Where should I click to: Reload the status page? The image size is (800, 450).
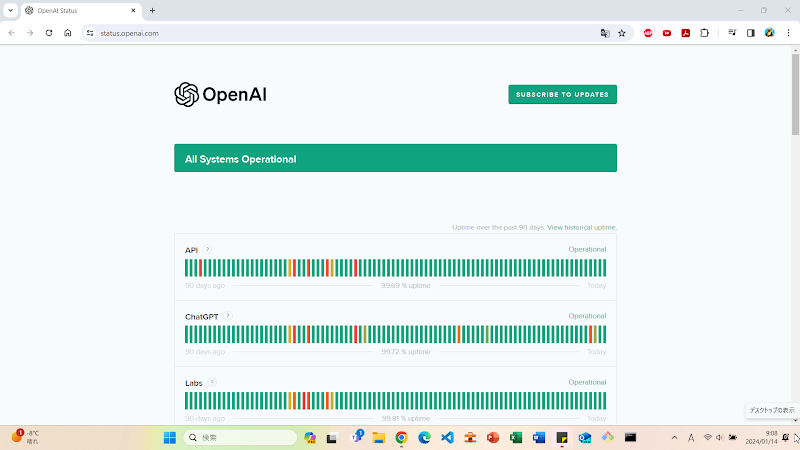(x=49, y=33)
